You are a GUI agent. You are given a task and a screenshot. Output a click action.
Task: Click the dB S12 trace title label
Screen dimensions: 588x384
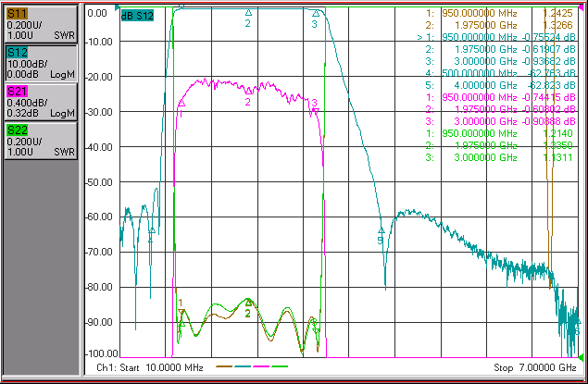(137, 16)
